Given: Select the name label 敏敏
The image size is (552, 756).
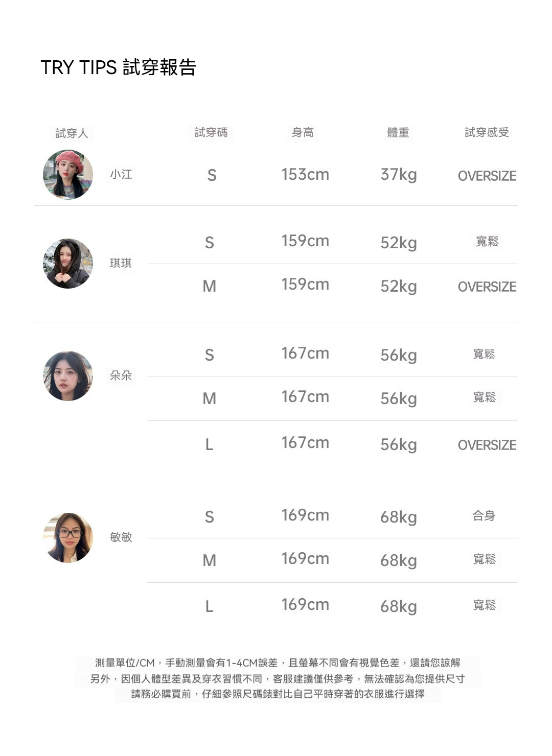Looking at the screenshot, I should tap(121, 537).
